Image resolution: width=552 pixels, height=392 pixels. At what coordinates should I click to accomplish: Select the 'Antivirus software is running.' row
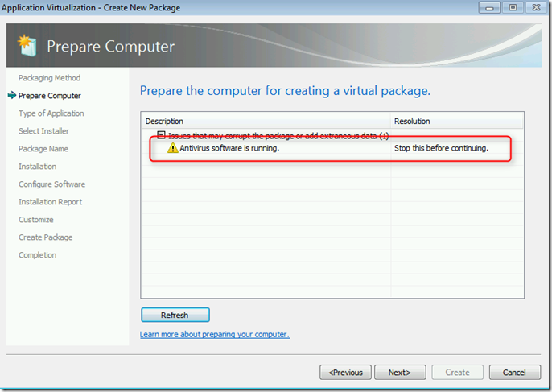coord(331,148)
